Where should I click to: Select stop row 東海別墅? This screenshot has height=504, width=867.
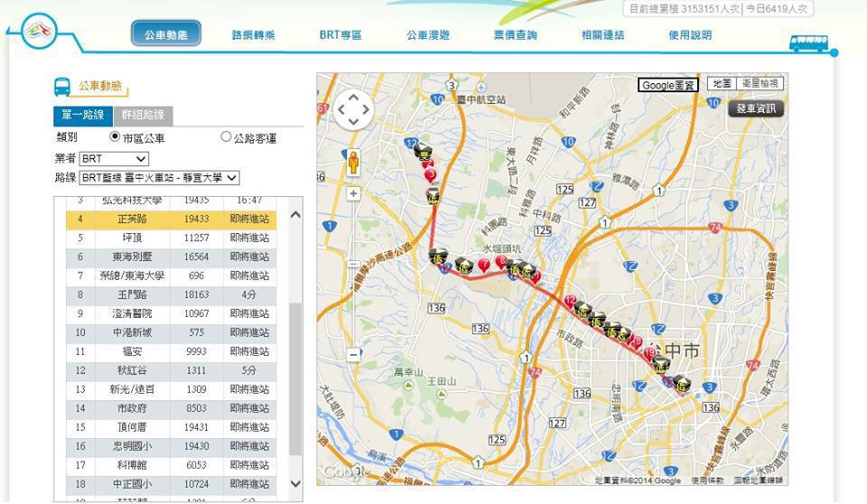click(171, 257)
